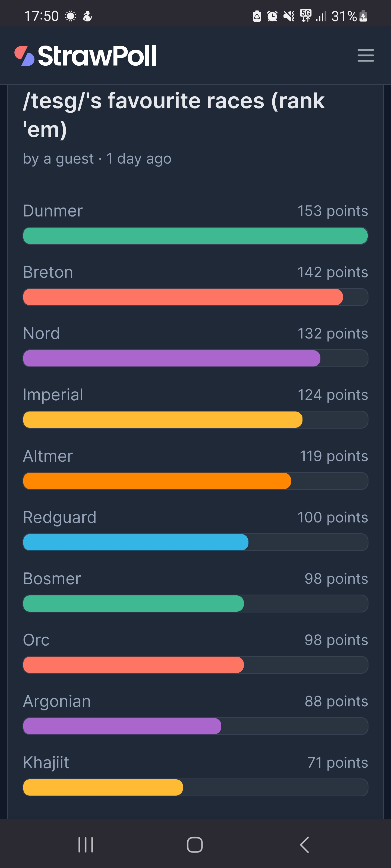Viewport: 391px width, 868px height.
Task: Open the recent apps overview button
Action: [x=86, y=845]
